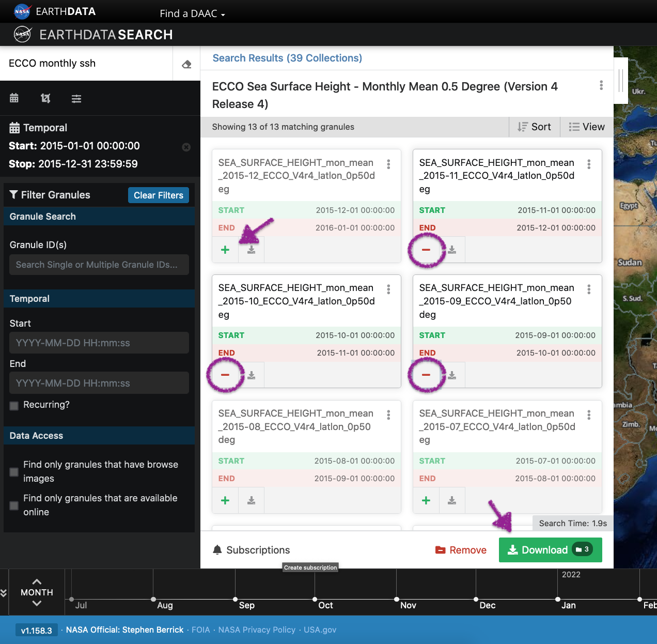Viewport: 657px width, 644px height.
Task: Select the spatial crop filter icon
Action: [x=45, y=98]
